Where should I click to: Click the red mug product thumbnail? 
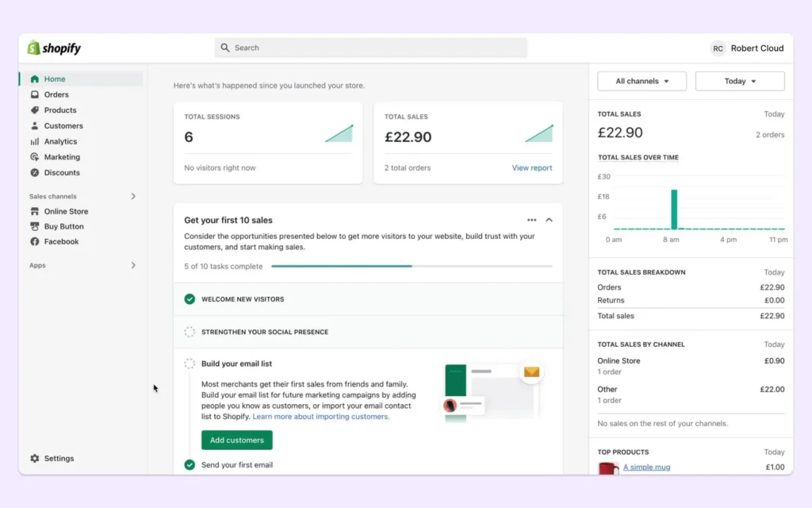click(x=608, y=468)
